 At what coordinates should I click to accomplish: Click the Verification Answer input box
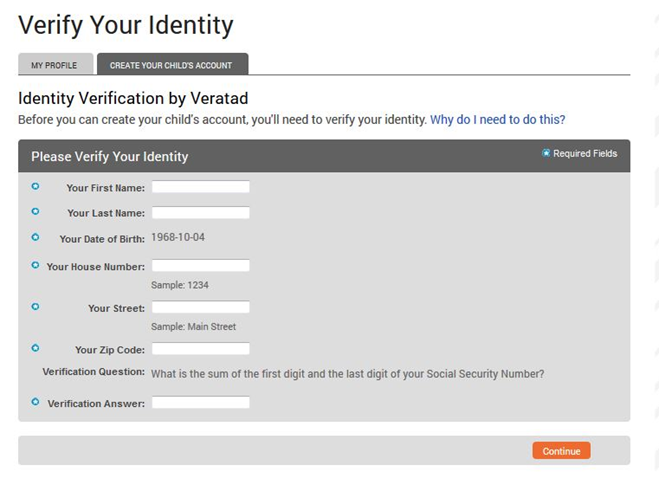tap(200, 403)
